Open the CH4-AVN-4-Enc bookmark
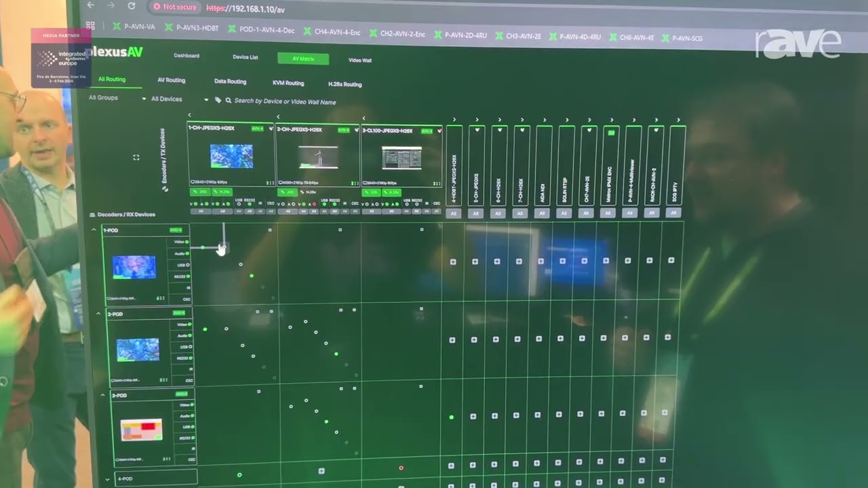This screenshot has height=488, width=868. pyautogui.click(x=332, y=32)
